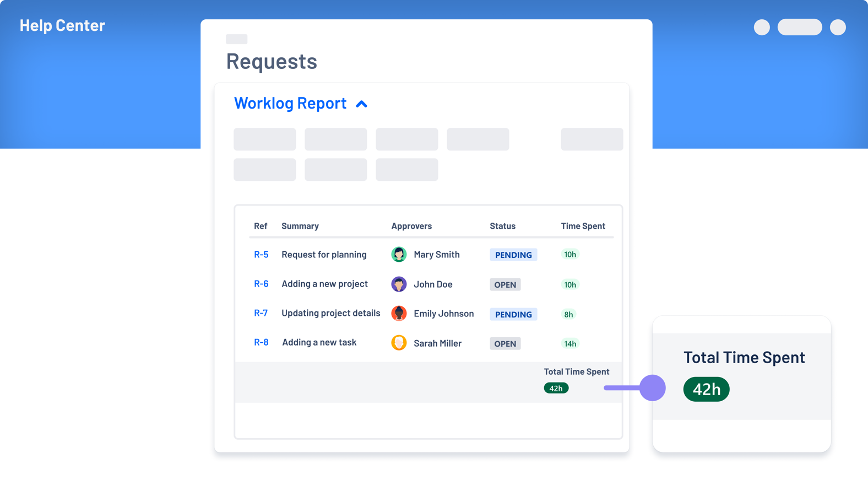Viewport: 868px width, 496px height.
Task: Click the 8h time badge for R-7
Action: (568, 314)
